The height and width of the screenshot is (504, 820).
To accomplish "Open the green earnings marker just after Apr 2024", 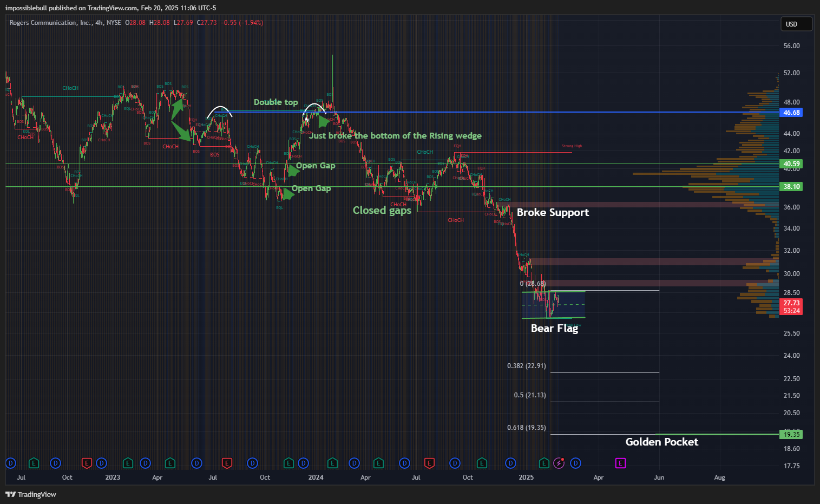I will coord(378,463).
